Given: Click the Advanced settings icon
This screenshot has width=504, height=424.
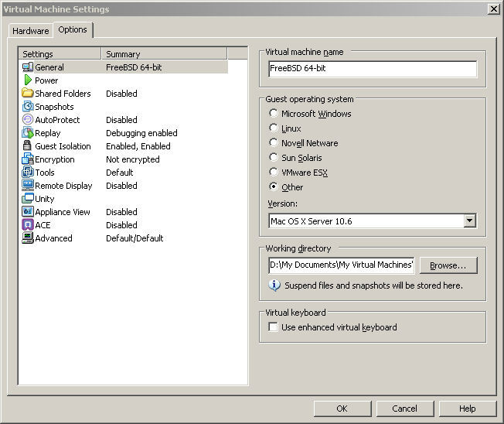Looking at the screenshot, I should point(28,238).
